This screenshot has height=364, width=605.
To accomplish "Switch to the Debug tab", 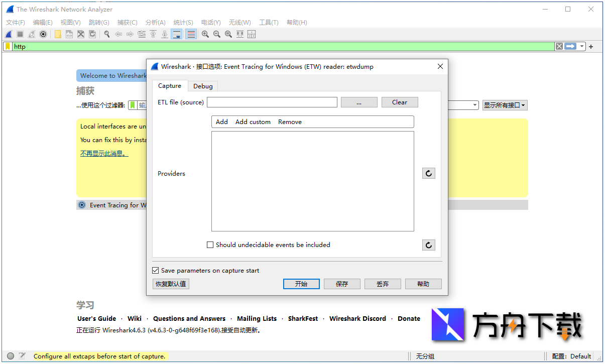I will pyautogui.click(x=203, y=86).
